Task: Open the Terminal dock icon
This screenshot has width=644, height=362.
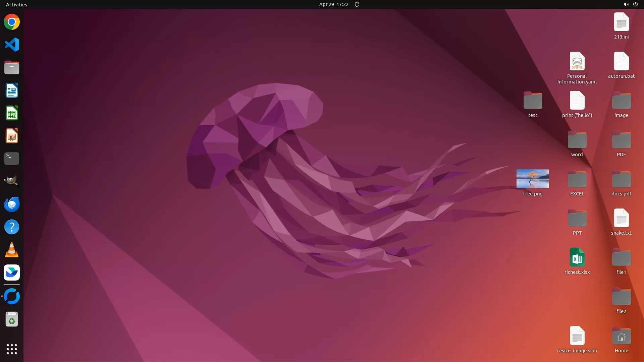Action: (12, 159)
